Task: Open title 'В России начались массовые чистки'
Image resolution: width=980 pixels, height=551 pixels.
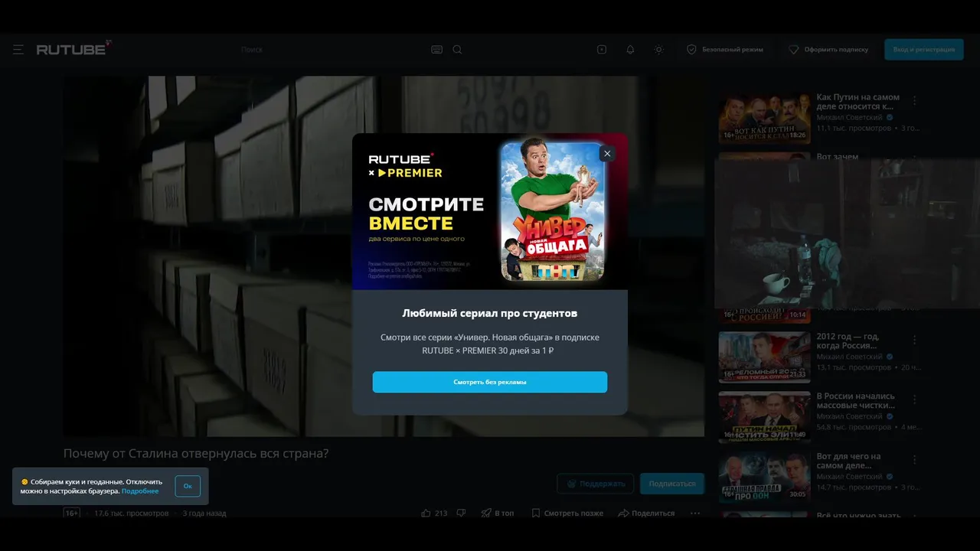Action: click(855, 401)
